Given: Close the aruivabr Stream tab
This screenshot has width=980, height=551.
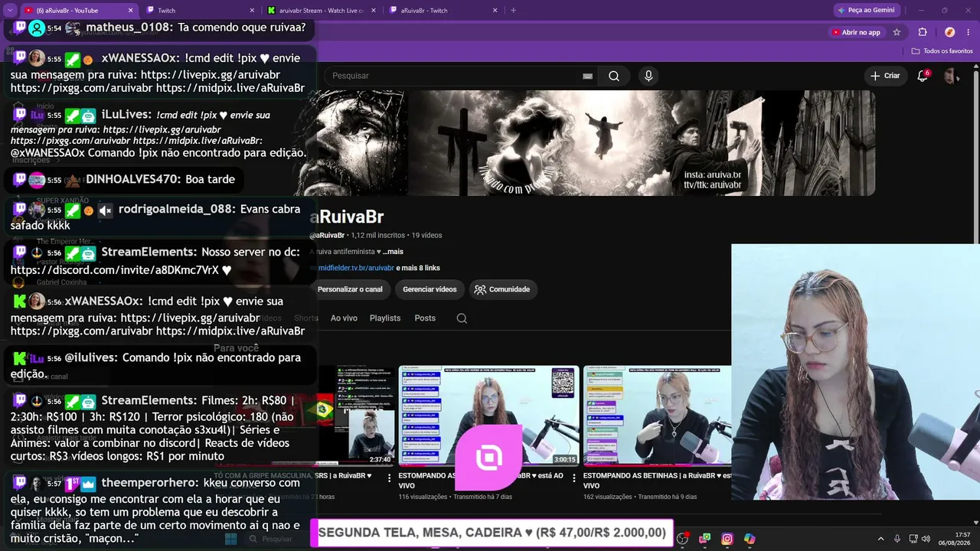Looking at the screenshot, I should (x=374, y=10).
